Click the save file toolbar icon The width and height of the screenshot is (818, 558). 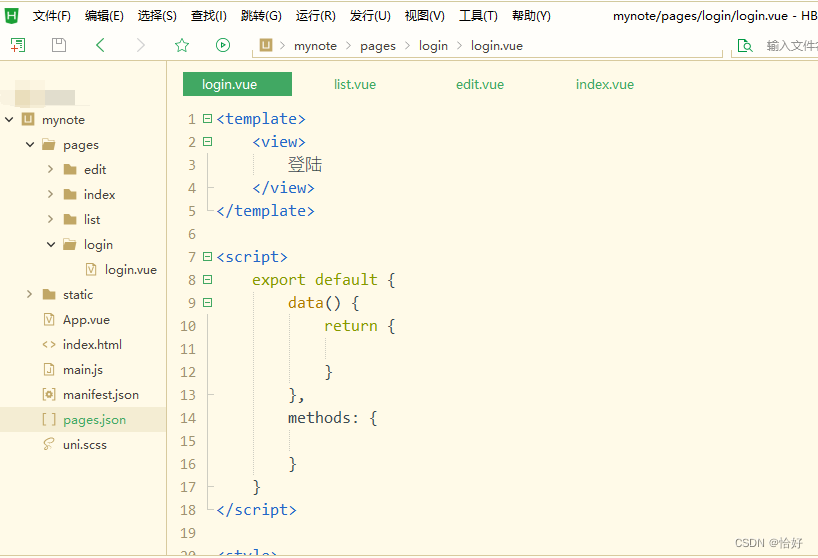click(x=59, y=45)
